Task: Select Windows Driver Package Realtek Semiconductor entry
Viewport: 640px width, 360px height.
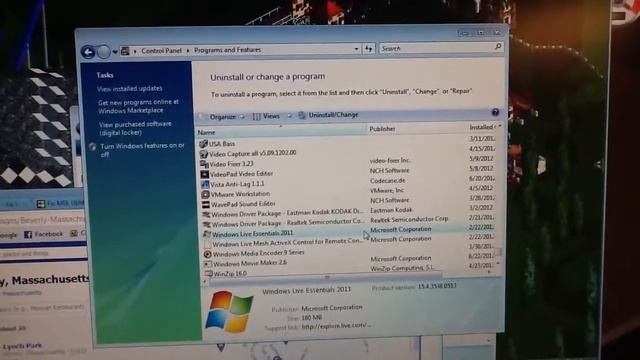Action: pos(288,223)
